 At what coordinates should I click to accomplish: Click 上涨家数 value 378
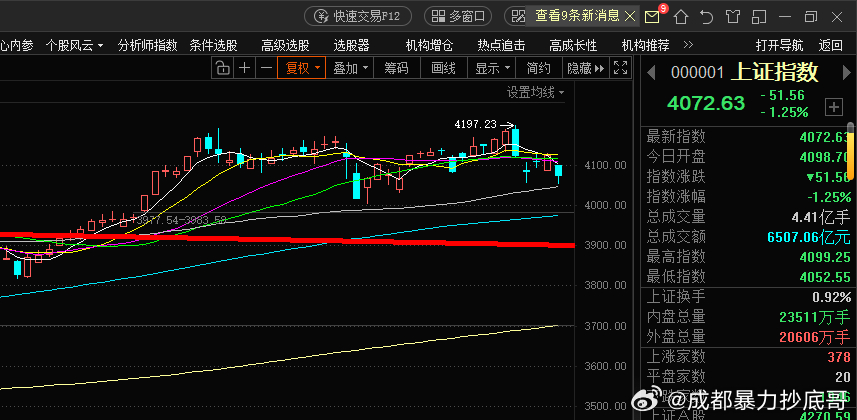[839, 358]
